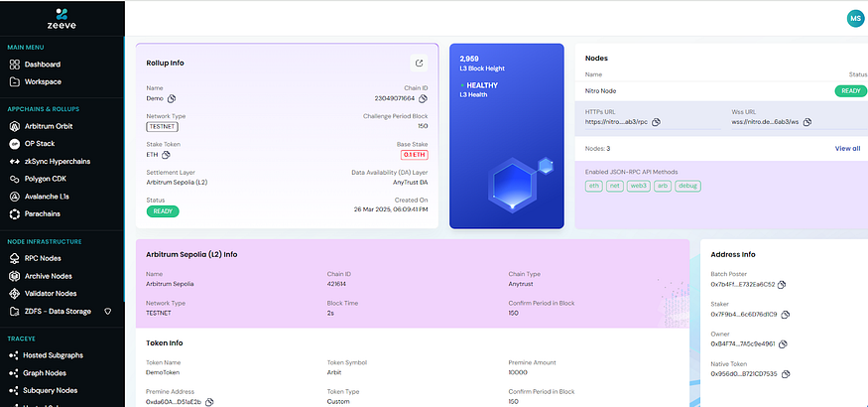Click the Nitro Node READY badge
The height and width of the screenshot is (407, 868).
tap(850, 91)
